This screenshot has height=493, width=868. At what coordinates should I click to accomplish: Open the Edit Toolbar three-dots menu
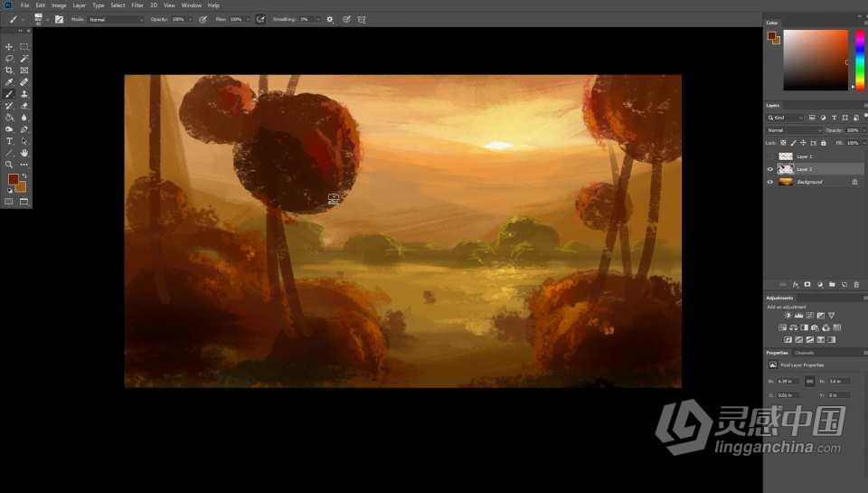24,165
